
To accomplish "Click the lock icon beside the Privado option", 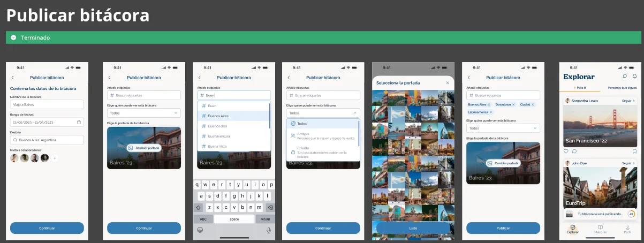I will tap(293, 152).
